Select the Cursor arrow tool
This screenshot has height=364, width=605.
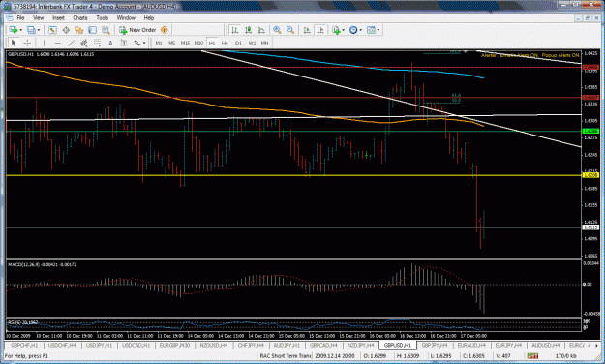(14, 43)
